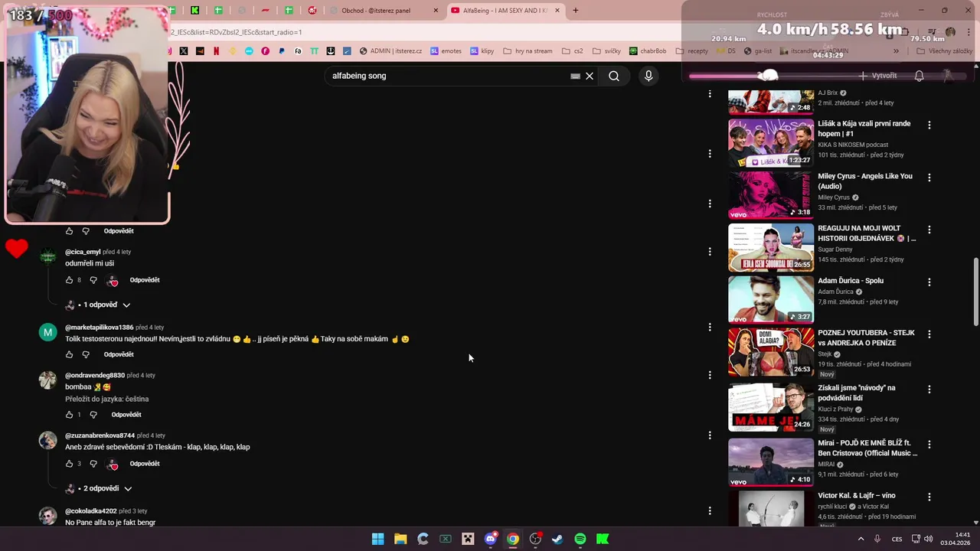The image size is (980, 551).
Task: Start voice search with microphone icon
Action: (x=648, y=76)
